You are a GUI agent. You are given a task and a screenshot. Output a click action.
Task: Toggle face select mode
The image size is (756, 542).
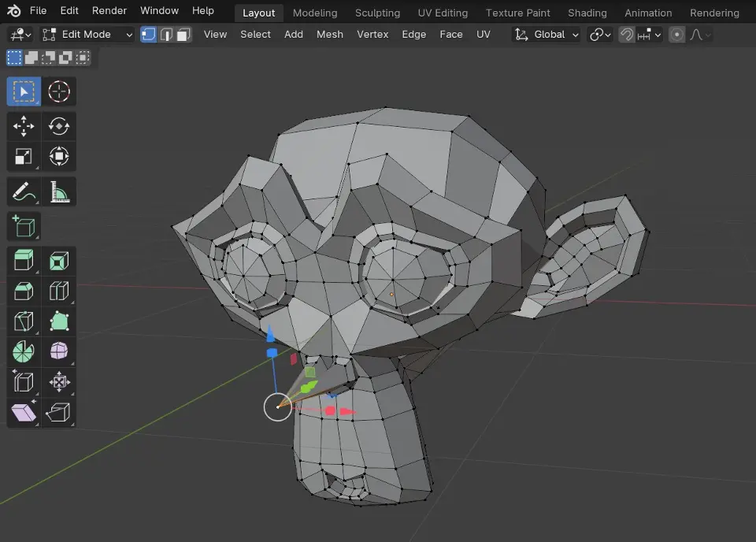183,35
